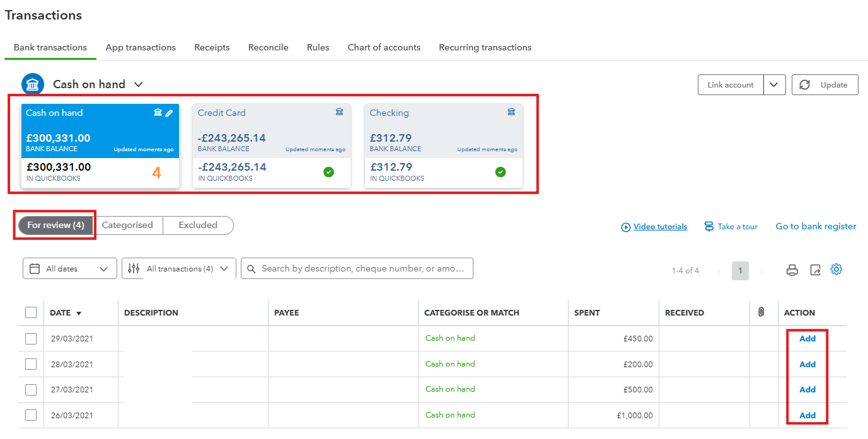Click green checkmark on Checking card
This screenshot has height=439, width=868.
click(501, 172)
